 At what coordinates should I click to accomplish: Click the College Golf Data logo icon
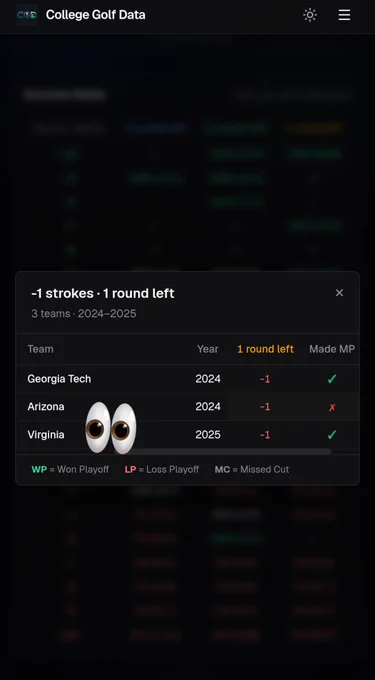point(26,15)
